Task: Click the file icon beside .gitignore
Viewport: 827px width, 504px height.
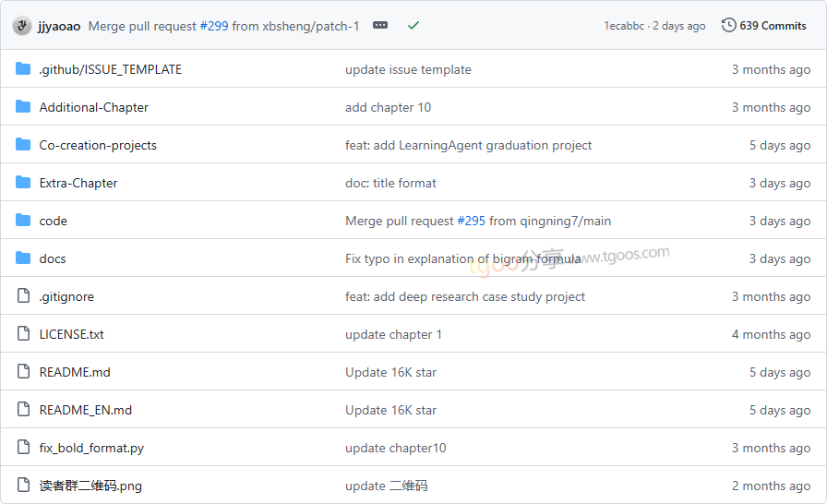Action: click(x=23, y=296)
